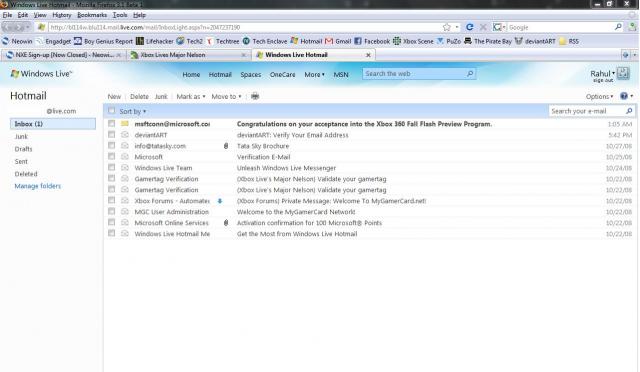This screenshot has height=372, width=640.
Task: Select checkbox for info@tatasky.com email
Action: (x=111, y=145)
